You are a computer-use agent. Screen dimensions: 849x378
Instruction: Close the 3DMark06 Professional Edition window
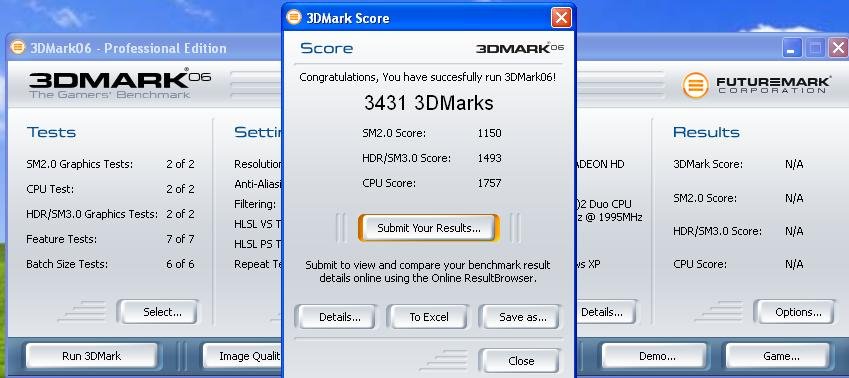[x=838, y=48]
